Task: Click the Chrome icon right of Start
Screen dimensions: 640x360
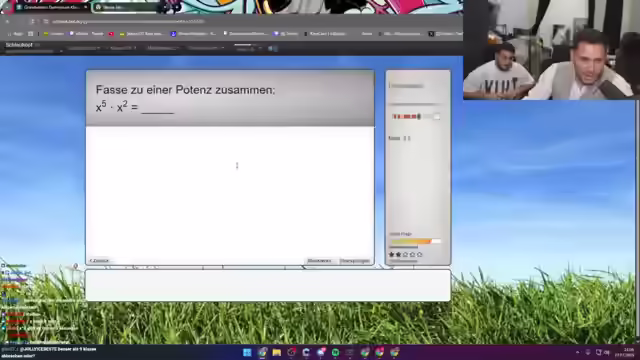Action: point(262,352)
